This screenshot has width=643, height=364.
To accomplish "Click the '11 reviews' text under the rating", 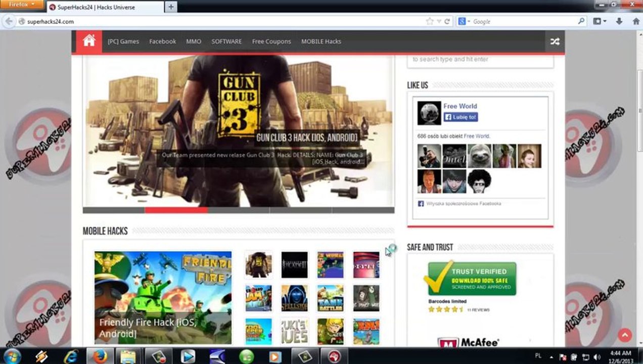I will click(478, 309).
